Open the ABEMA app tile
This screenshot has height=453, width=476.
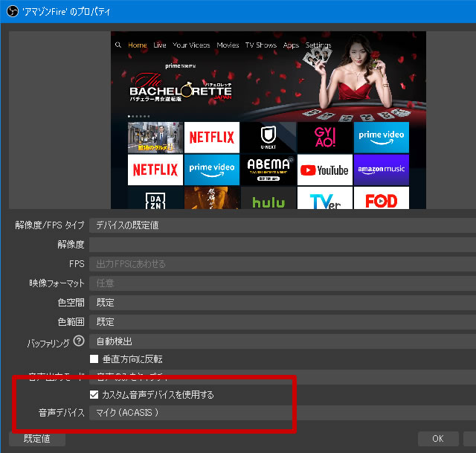tap(268, 170)
